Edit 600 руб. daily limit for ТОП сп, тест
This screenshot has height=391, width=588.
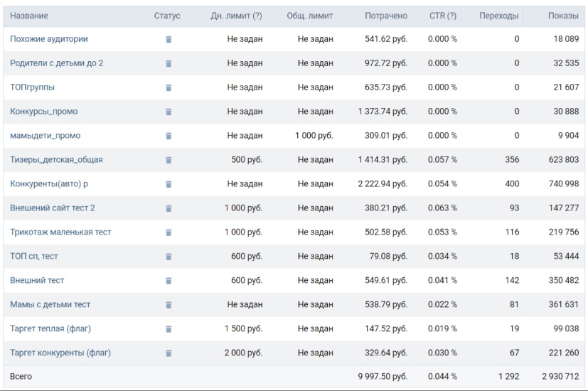pyautogui.click(x=247, y=256)
